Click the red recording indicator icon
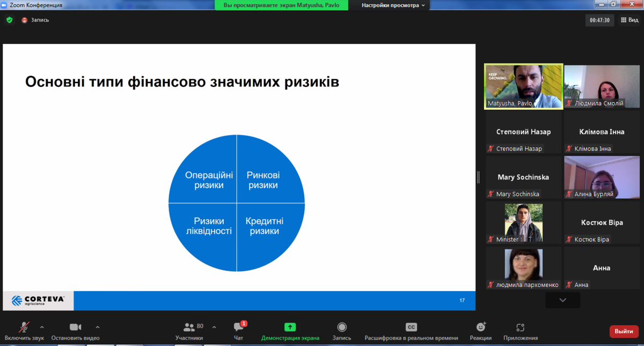The width and height of the screenshot is (644, 346). 24,20
